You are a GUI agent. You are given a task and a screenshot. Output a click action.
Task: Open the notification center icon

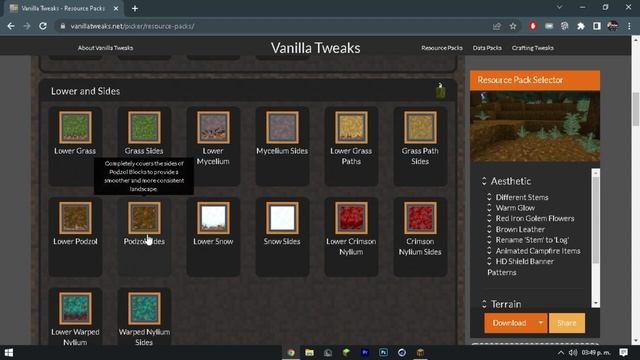pos(623,353)
